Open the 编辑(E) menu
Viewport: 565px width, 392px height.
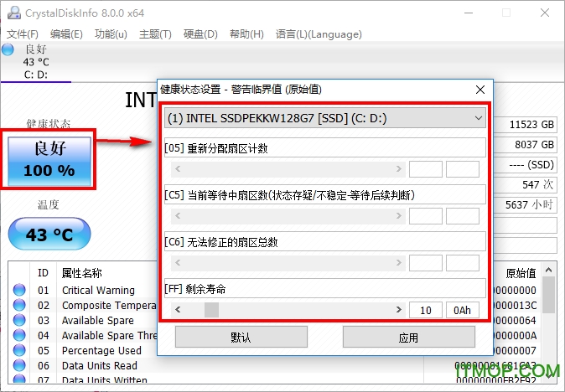tap(66, 34)
